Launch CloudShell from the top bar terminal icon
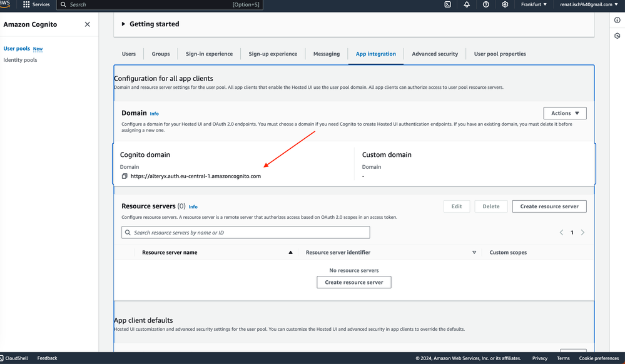 (447, 4)
